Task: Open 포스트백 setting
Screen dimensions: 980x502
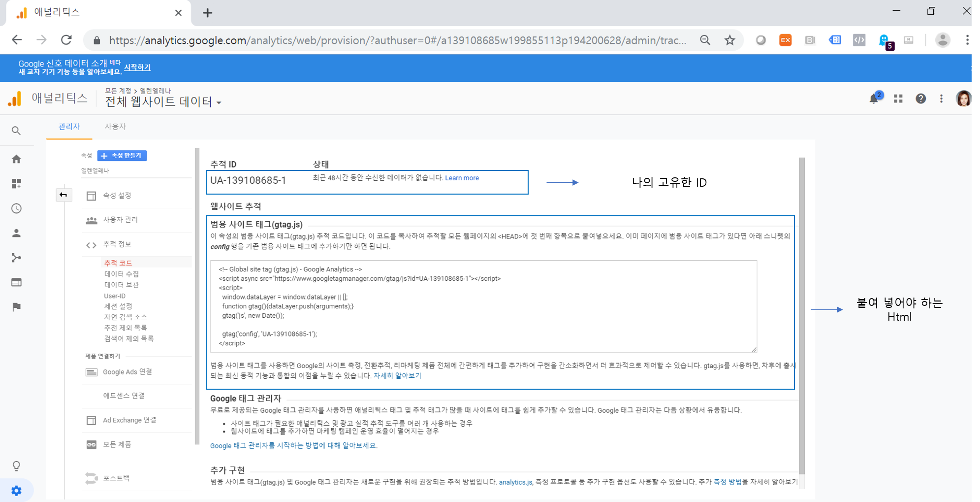Action: (116, 478)
